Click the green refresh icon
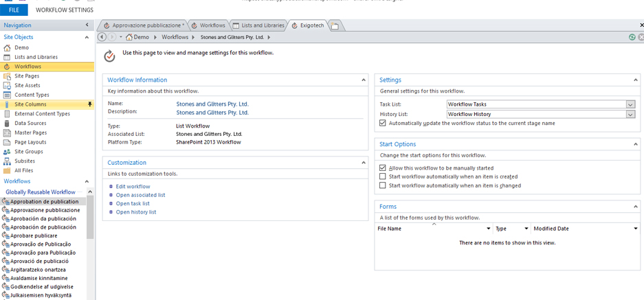Screen dimensions: 644x300 (632, 37)
